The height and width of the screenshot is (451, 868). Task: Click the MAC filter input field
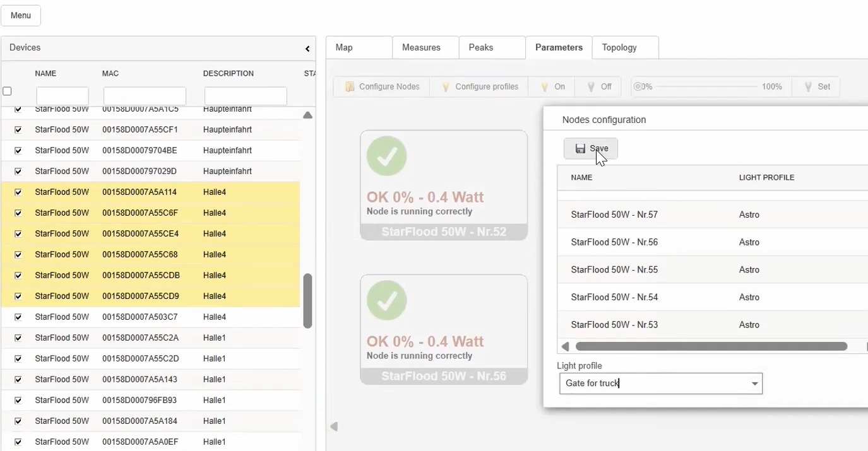pyautogui.click(x=145, y=96)
